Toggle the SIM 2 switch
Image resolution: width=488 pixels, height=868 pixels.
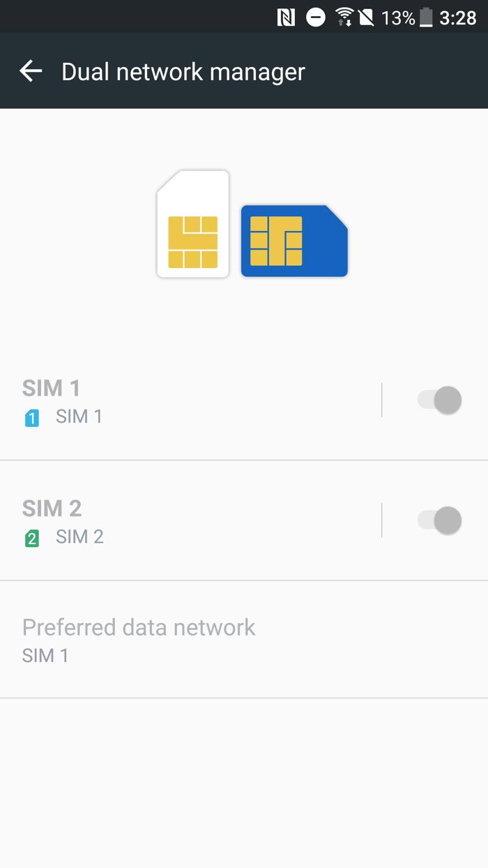click(x=439, y=520)
